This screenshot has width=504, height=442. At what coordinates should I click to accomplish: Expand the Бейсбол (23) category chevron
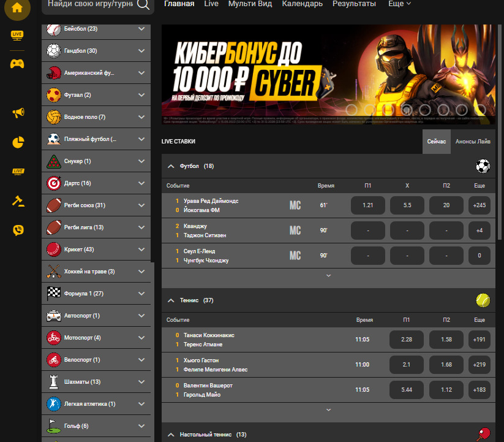(x=141, y=29)
